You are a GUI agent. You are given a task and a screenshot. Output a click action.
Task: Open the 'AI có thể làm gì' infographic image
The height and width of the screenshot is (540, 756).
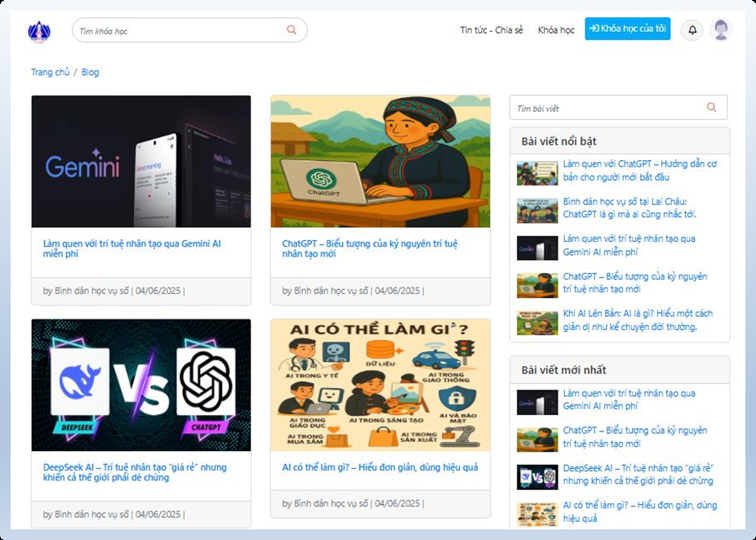[x=380, y=385]
